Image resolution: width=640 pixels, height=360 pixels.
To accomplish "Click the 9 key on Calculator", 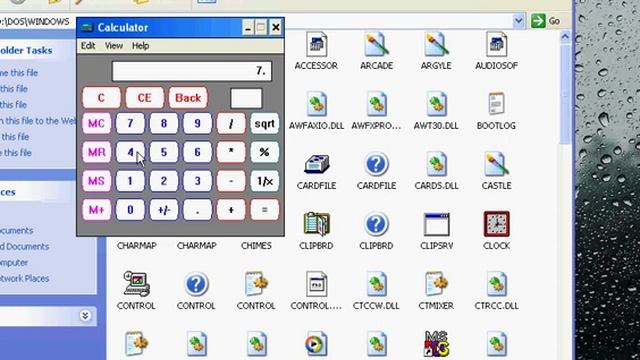I will (197, 124).
